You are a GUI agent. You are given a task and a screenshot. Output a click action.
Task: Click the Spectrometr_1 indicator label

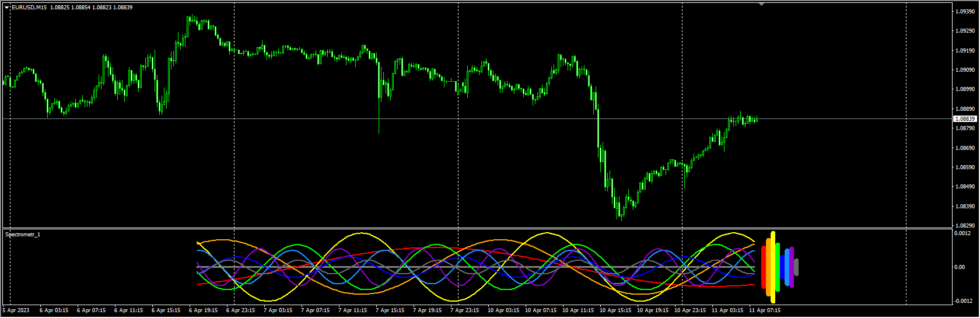pyautogui.click(x=23, y=235)
